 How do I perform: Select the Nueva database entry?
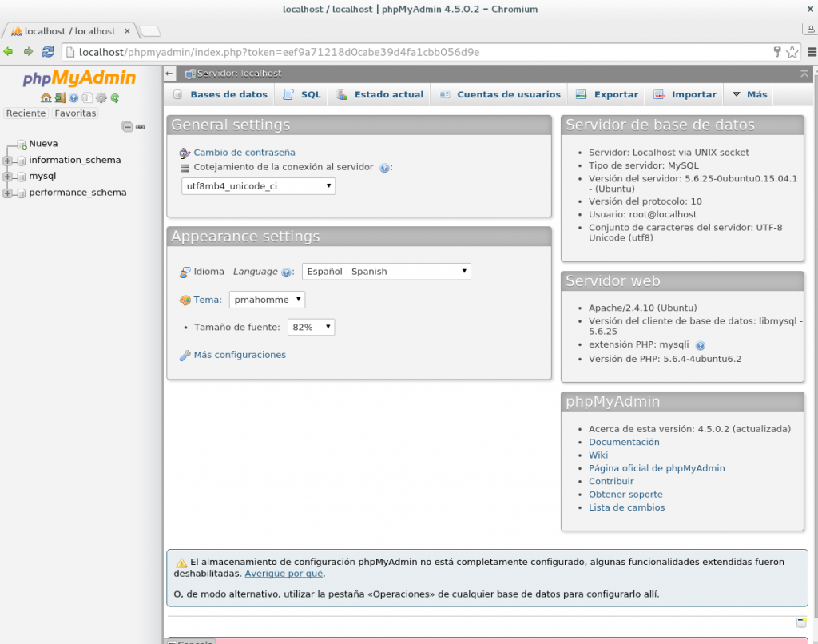click(43, 143)
